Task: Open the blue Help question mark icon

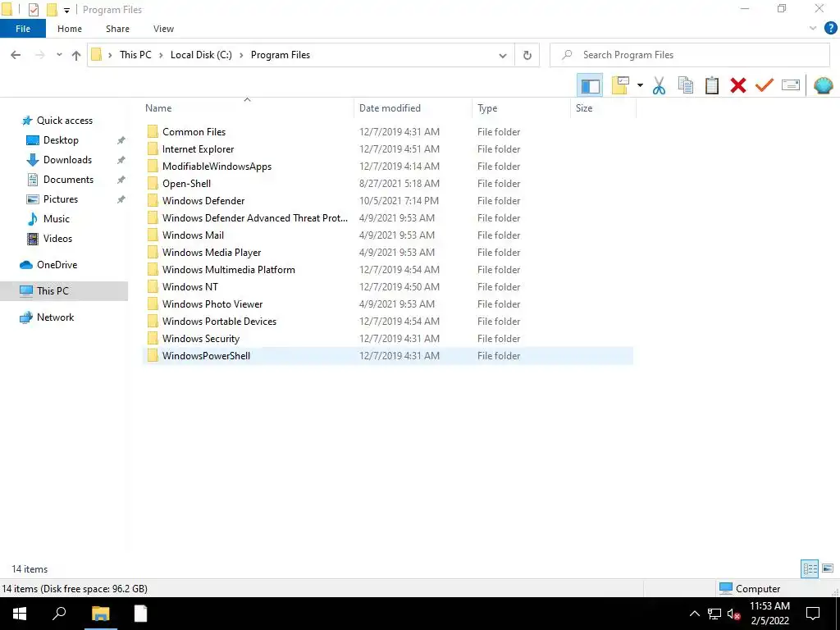Action: point(830,29)
